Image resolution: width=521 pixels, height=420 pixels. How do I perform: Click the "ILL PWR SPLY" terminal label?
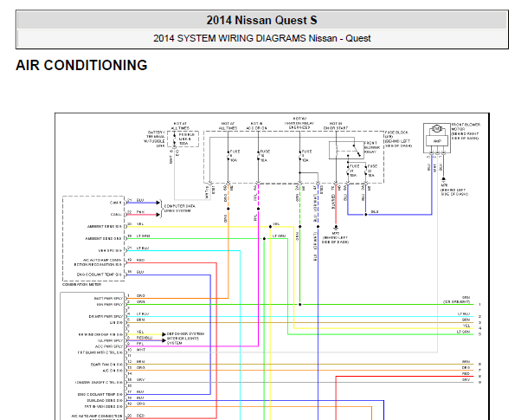(x=110, y=340)
